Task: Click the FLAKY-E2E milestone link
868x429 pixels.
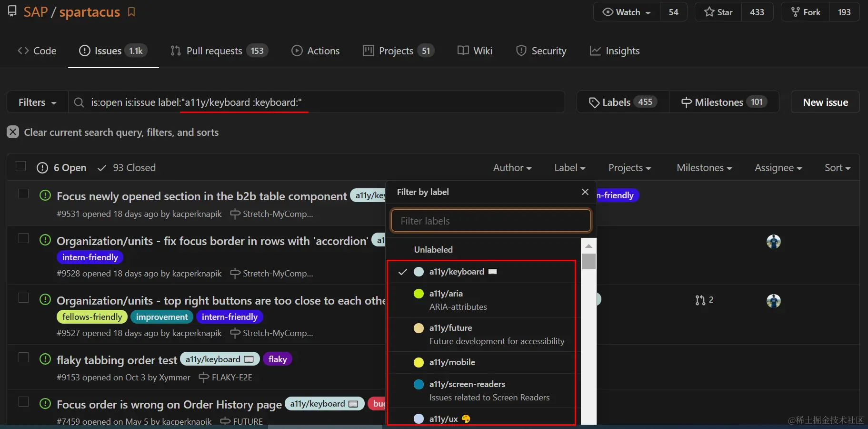Action: 232,378
